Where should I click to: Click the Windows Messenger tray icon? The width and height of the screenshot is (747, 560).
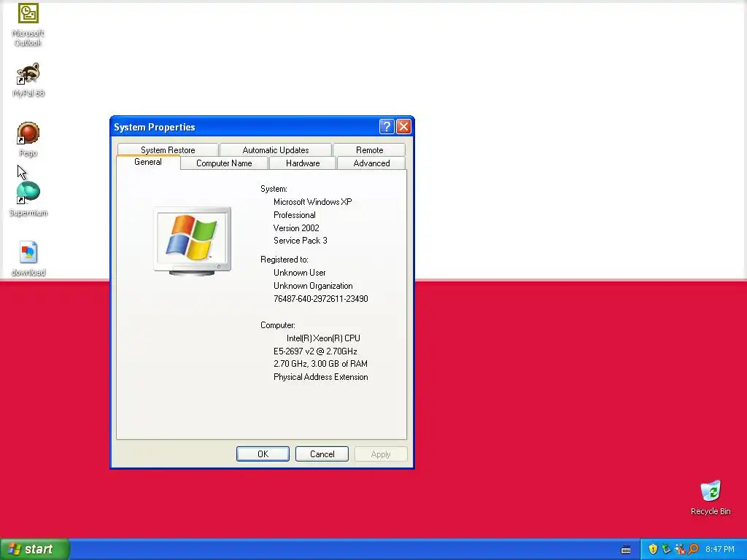pyautogui.click(x=680, y=549)
